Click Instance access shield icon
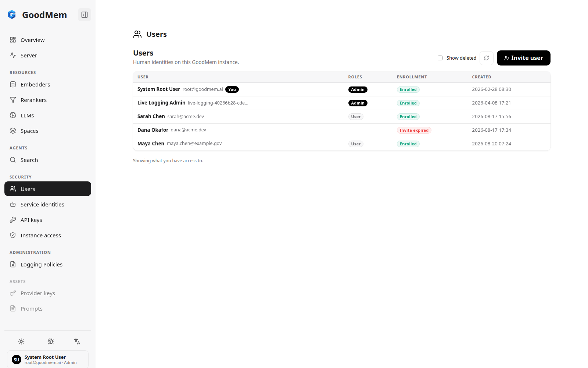The height and width of the screenshot is (368, 588). (13, 235)
